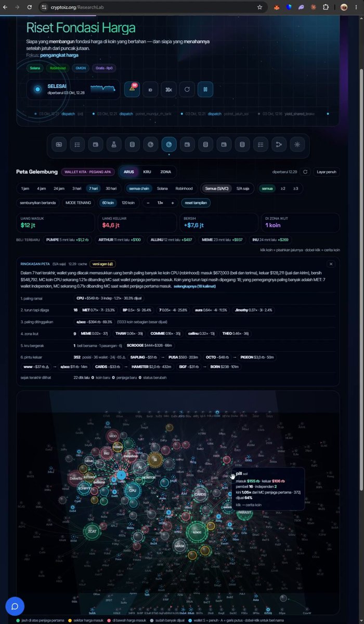Select the ZCAT bubble on the map
The image size is (364, 624).
point(92,531)
